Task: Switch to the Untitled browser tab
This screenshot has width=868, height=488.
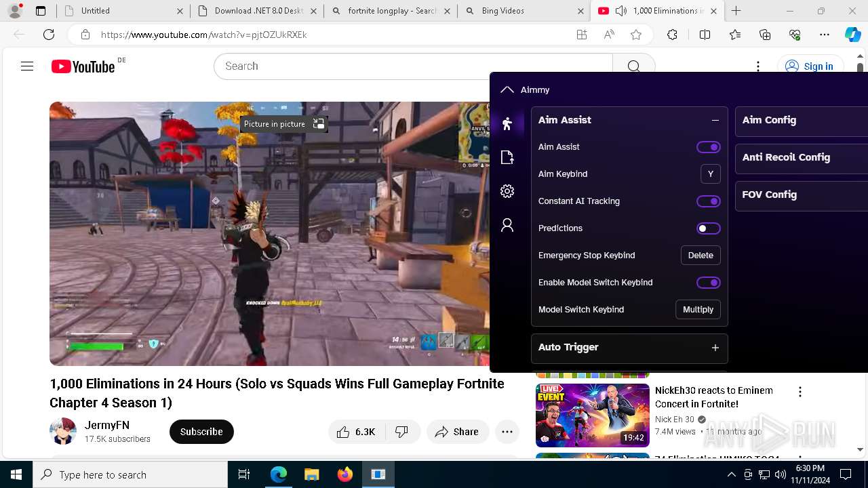Action: (x=123, y=11)
